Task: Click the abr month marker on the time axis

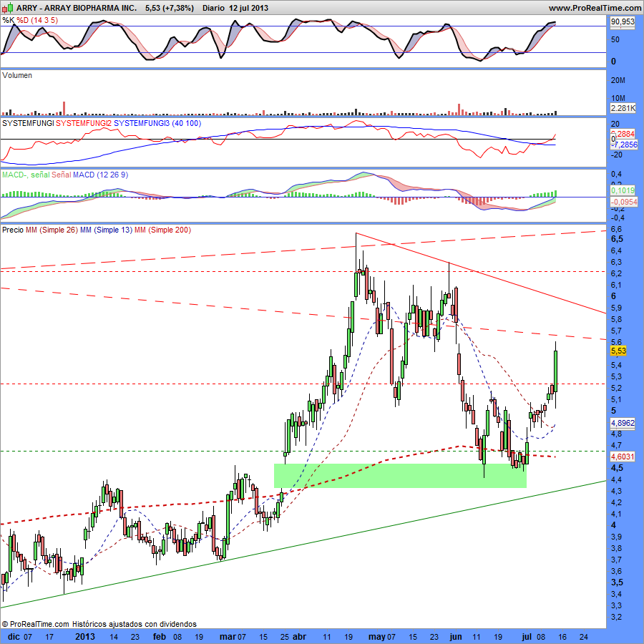Action: [299, 637]
